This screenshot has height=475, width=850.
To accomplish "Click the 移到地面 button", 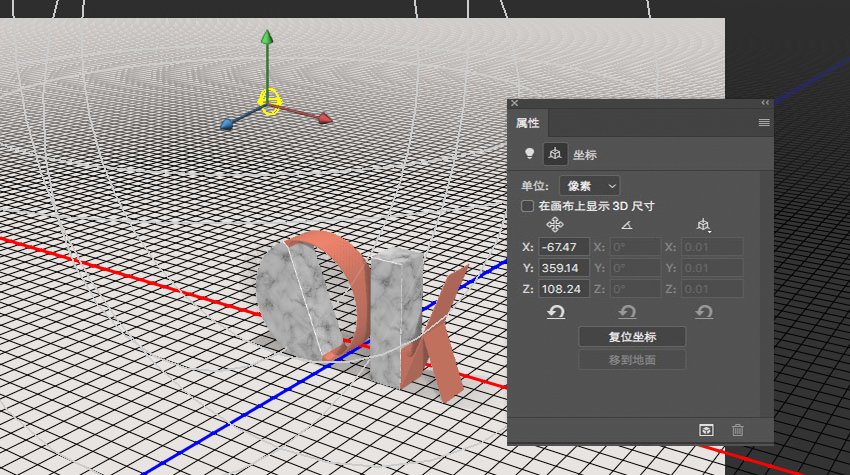I will click(632, 360).
